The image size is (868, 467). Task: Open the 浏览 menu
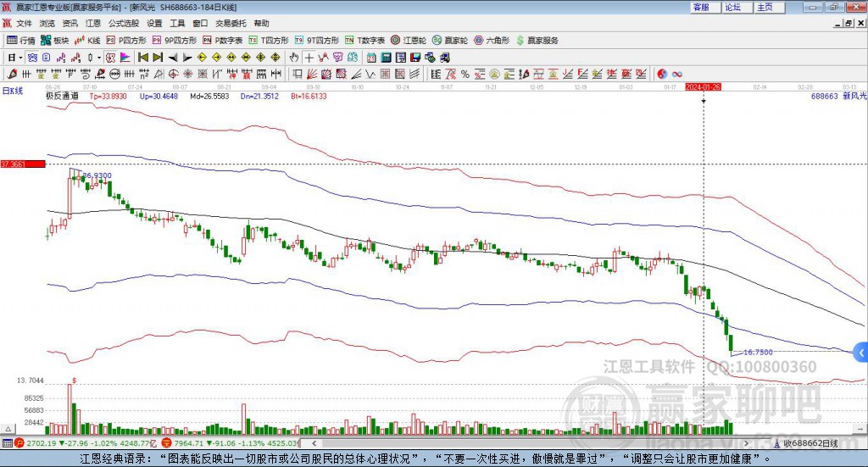coord(47,23)
